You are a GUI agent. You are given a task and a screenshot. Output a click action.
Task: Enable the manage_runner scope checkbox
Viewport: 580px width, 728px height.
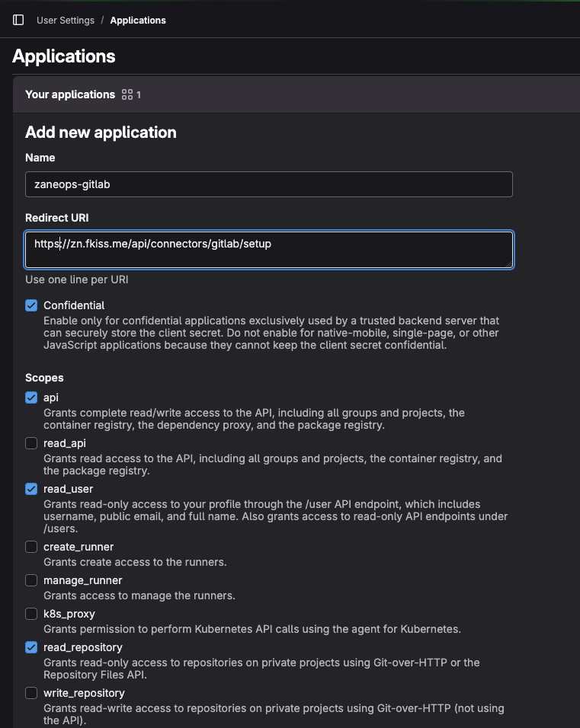[31, 580]
